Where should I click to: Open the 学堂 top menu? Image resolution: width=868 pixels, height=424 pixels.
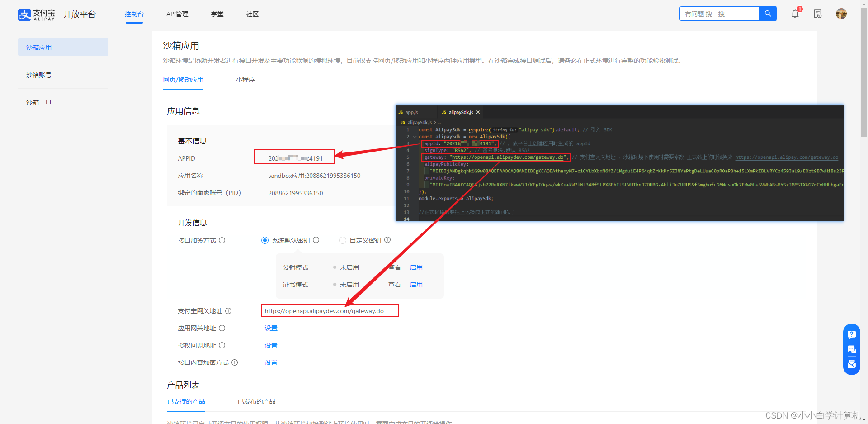tap(217, 14)
